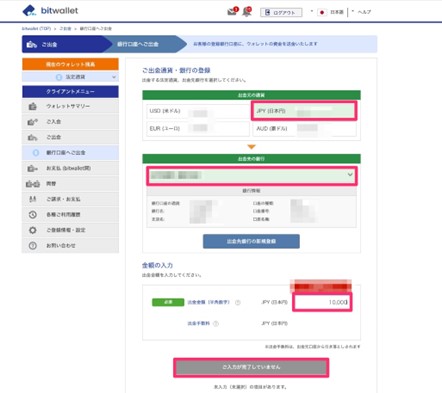The width and height of the screenshot is (442, 393).
Task: Click the help icon beside 出金手数料
Action: click(216, 324)
